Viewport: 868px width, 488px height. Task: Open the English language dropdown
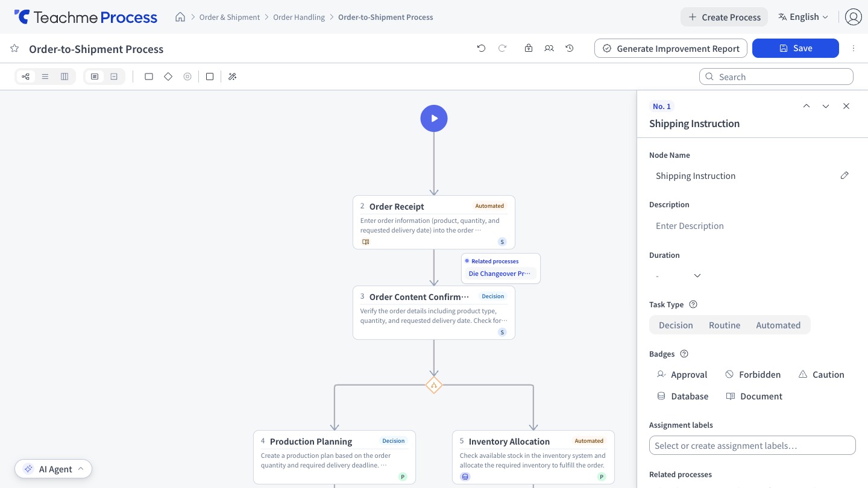click(x=804, y=17)
